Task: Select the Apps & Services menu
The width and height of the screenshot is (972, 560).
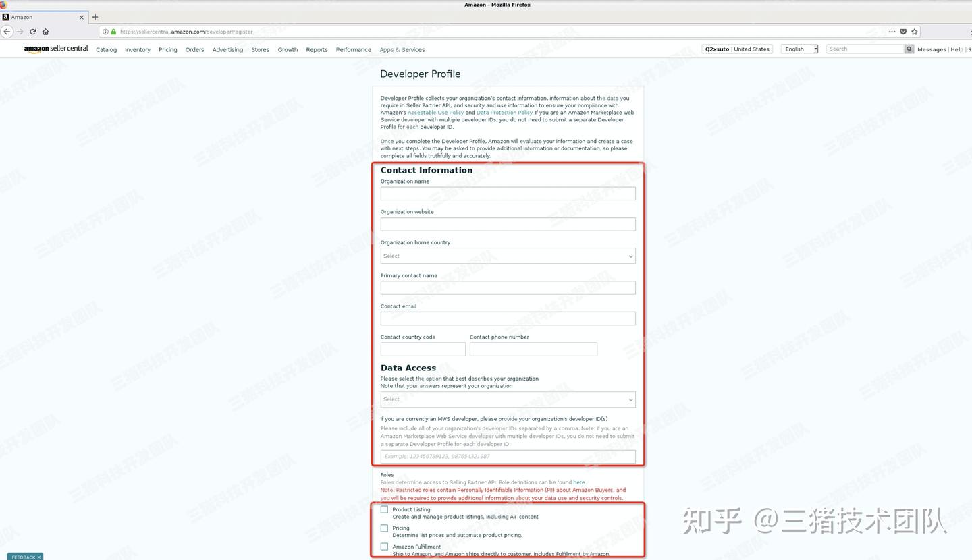Action: coord(402,49)
